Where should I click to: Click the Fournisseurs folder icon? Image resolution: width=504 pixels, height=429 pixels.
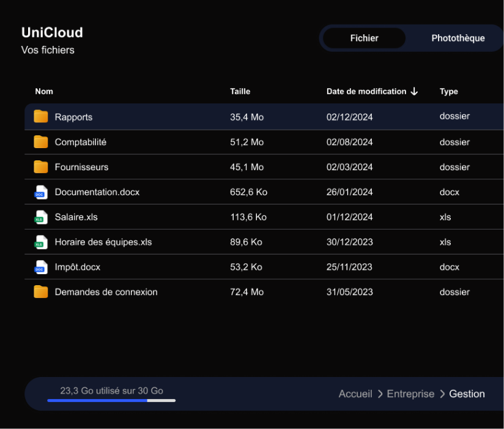[40, 166]
